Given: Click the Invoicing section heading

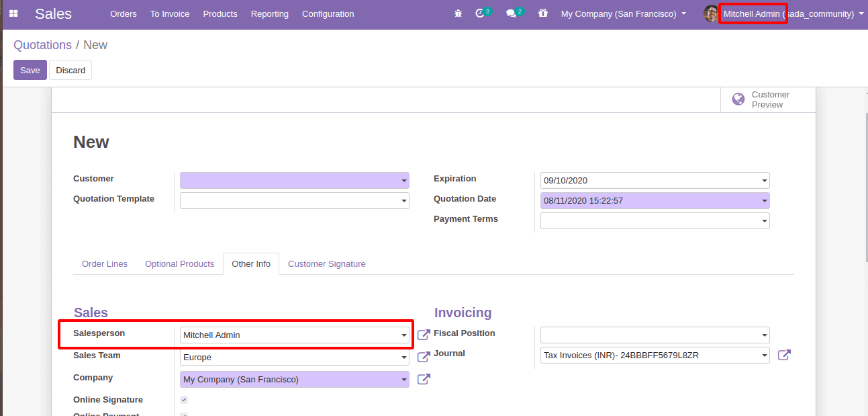Looking at the screenshot, I should (463, 313).
